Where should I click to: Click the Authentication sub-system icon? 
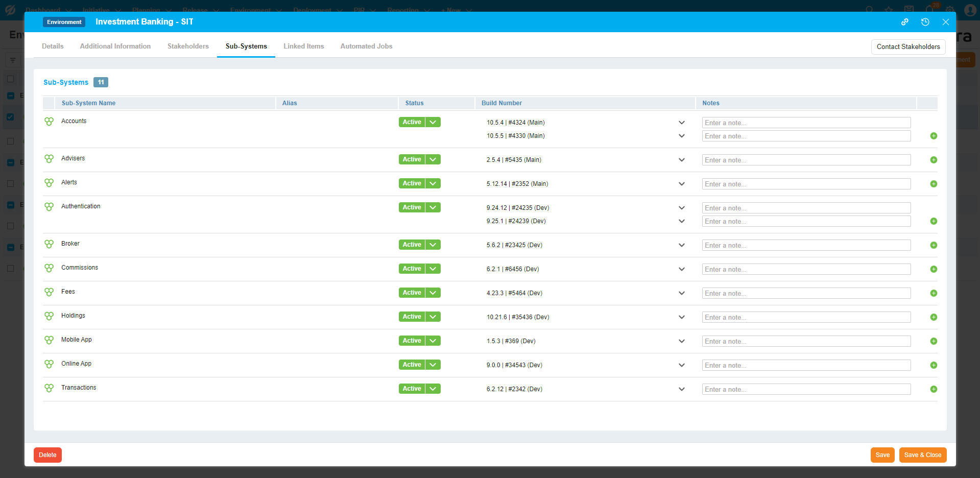(49, 207)
